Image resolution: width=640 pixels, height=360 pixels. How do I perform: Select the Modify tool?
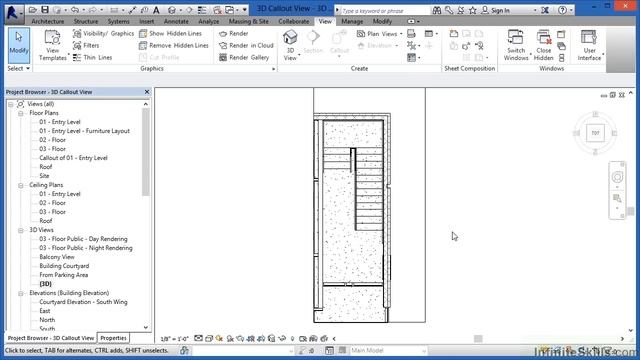click(x=19, y=45)
